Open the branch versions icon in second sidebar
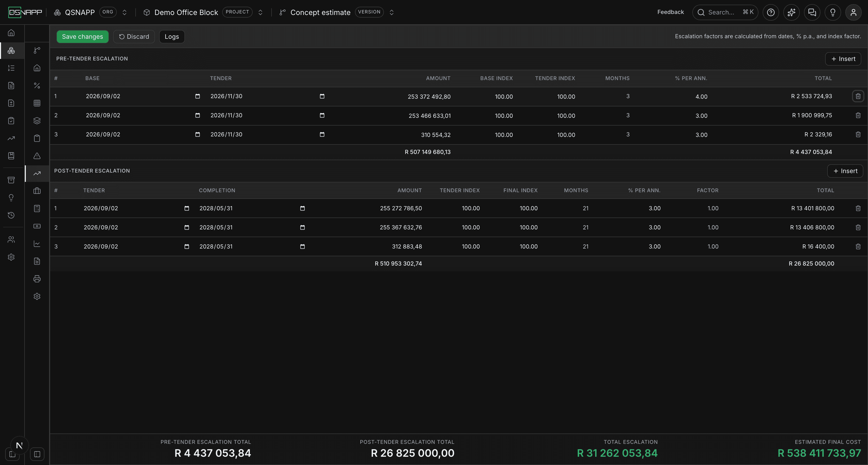The height and width of the screenshot is (465, 868). tap(37, 51)
